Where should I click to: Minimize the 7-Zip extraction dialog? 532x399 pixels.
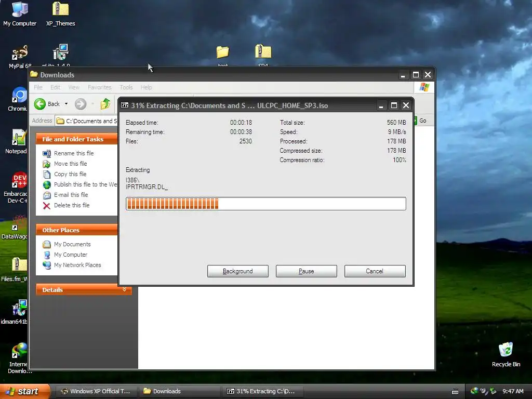tap(381, 105)
